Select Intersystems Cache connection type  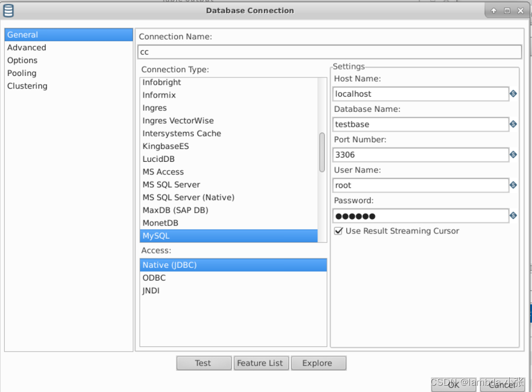click(229, 133)
